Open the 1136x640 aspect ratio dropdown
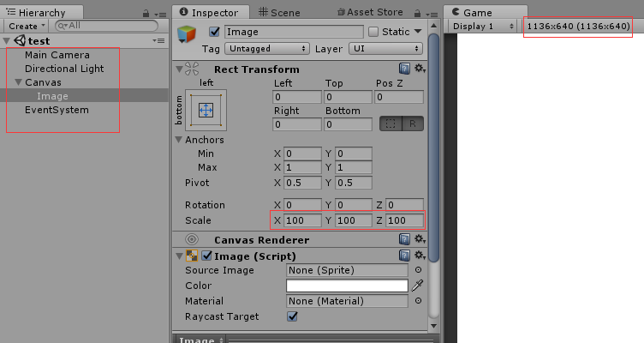 pos(578,26)
